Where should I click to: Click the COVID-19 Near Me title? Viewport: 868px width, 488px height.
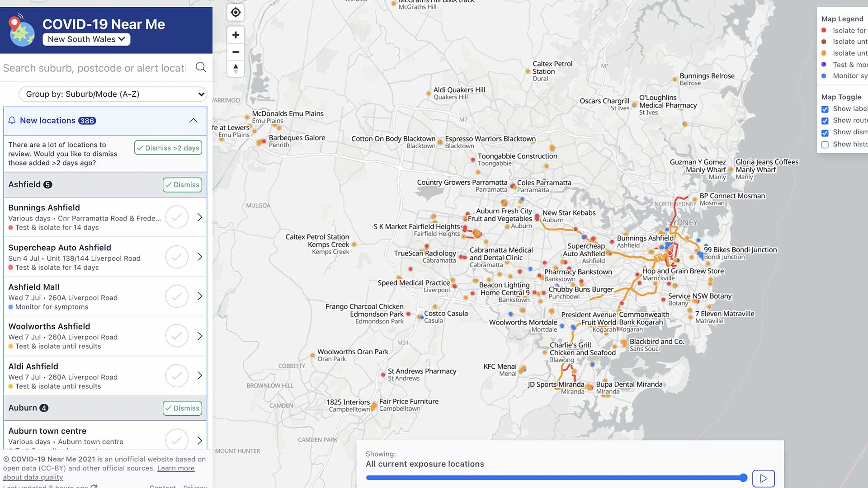(104, 24)
